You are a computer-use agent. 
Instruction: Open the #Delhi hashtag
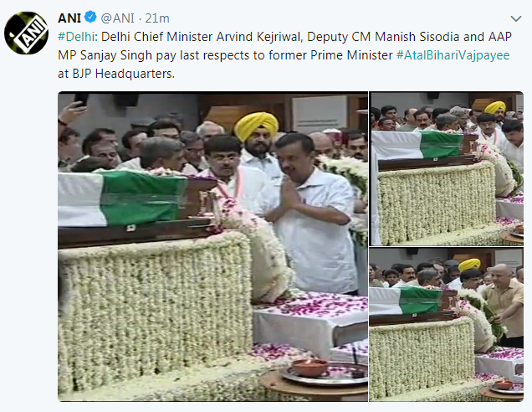pyautogui.click(x=76, y=37)
